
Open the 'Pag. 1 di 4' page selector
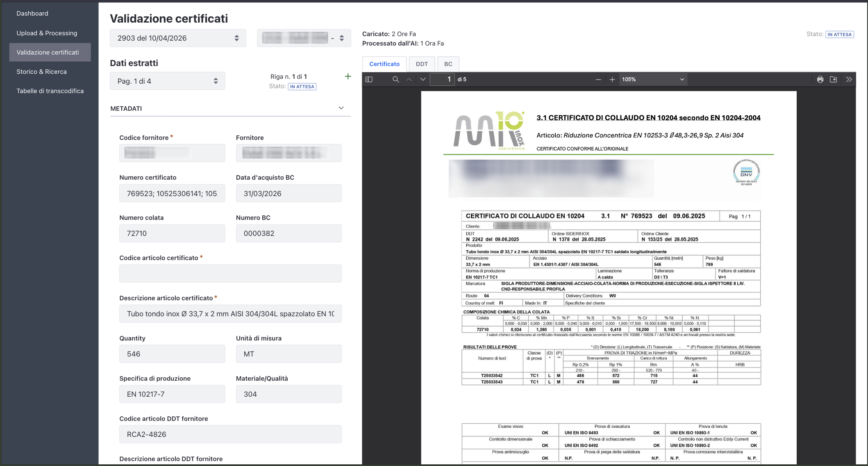pyautogui.click(x=167, y=81)
